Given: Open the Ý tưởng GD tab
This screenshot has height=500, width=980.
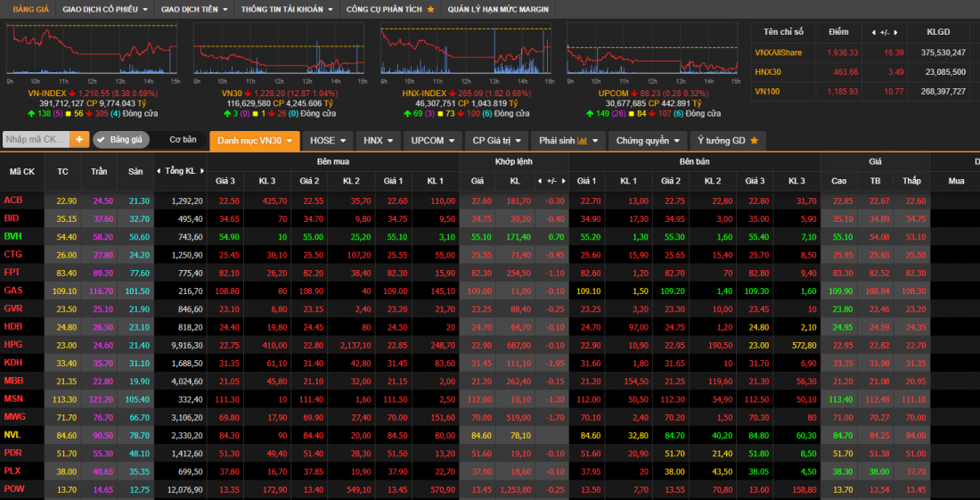Looking at the screenshot, I should [x=728, y=141].
